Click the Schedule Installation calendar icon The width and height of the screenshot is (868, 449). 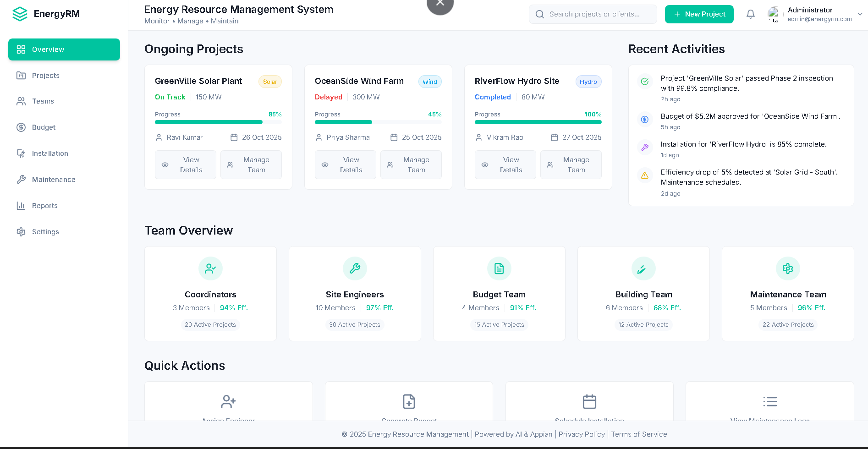pyautogui.click(x=589, y=402)
